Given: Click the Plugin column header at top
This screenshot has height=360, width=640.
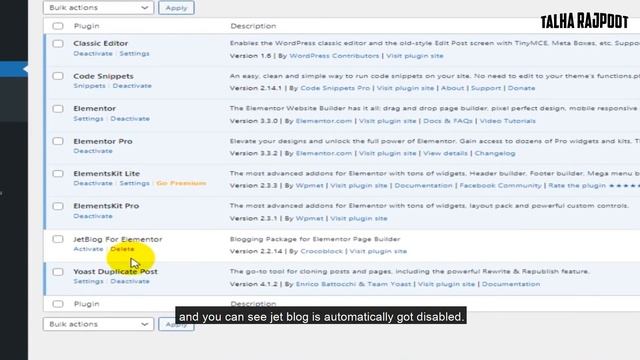Looking at the screenshot, I should 87,26.
